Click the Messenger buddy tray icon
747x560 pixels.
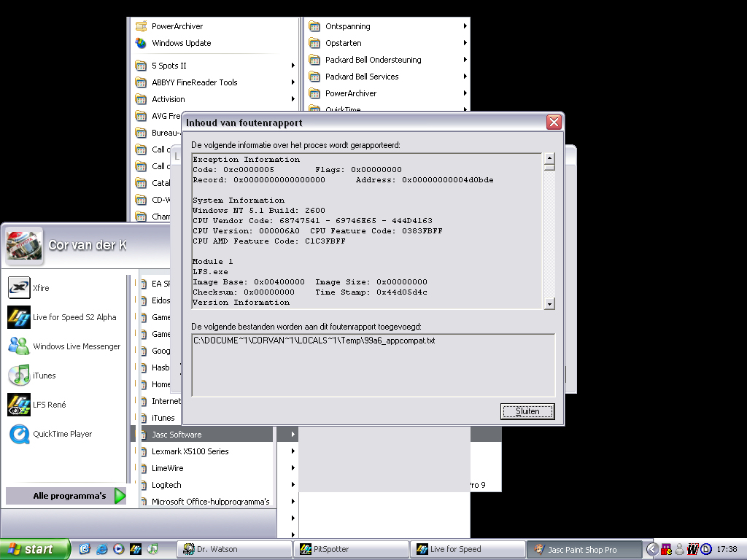679,549
